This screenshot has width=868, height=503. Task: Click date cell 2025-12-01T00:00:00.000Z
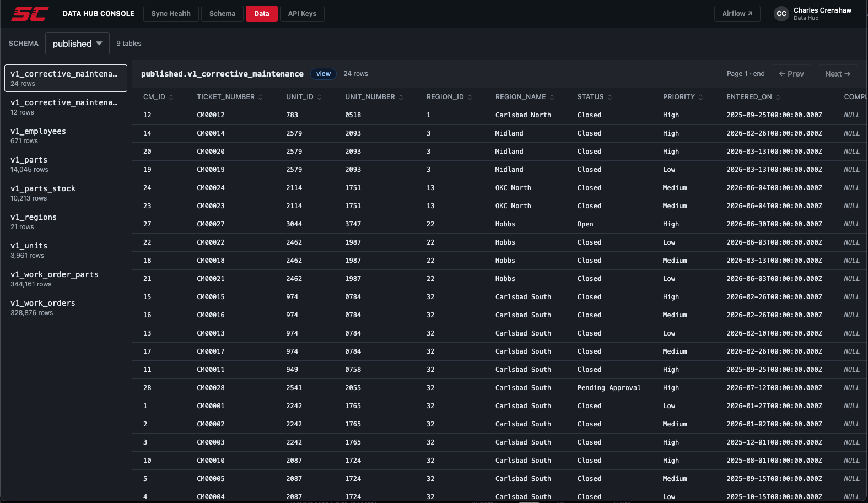coord(774,442)
